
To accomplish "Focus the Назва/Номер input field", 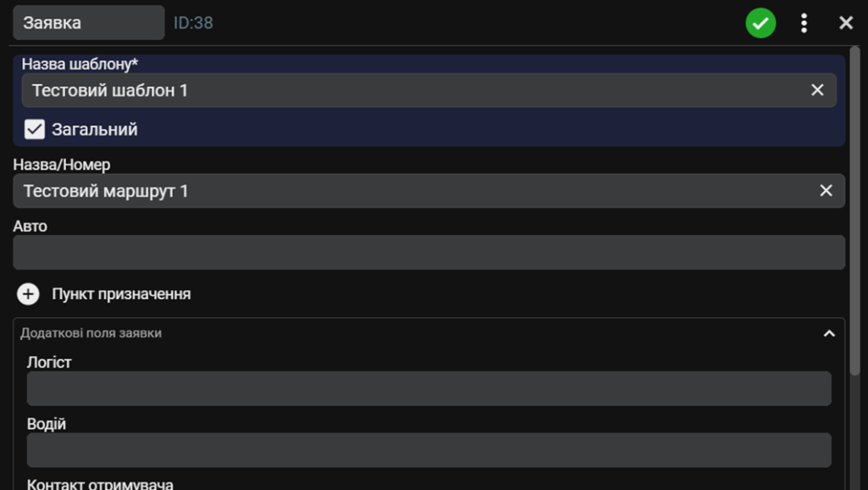I will [x=429, y=191].
